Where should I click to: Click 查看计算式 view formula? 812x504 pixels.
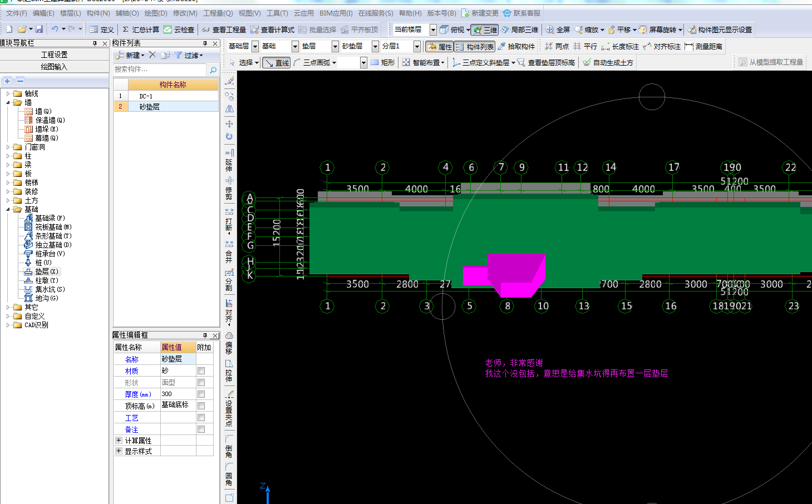pyautogui.click(x=272, y=29)
